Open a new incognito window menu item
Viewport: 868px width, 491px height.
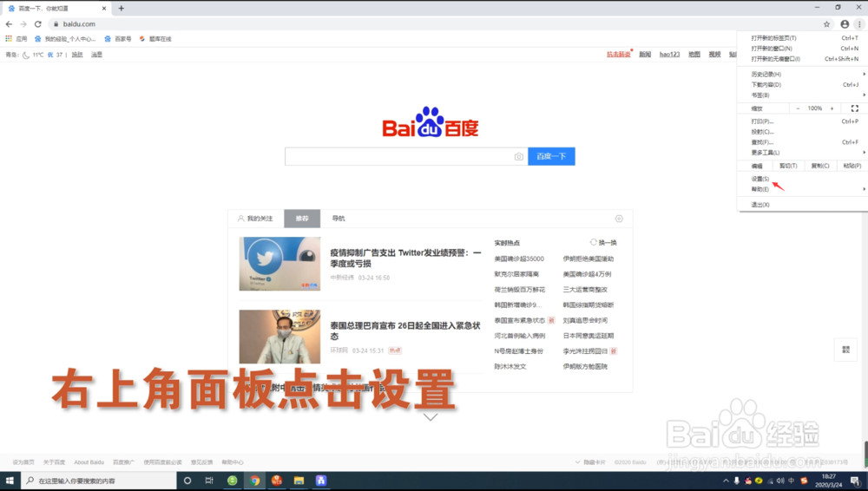803,59
